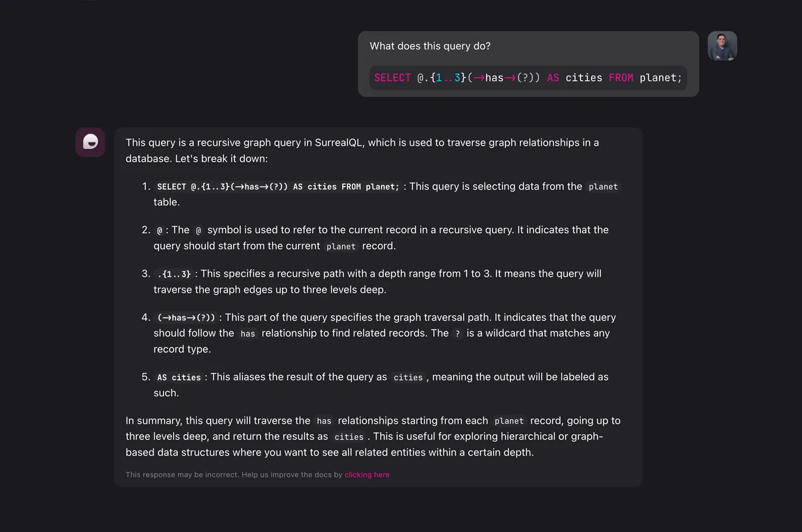
Task: Click the 'planet' code tag in the summary paragraph
Action: tap(509, 421)
